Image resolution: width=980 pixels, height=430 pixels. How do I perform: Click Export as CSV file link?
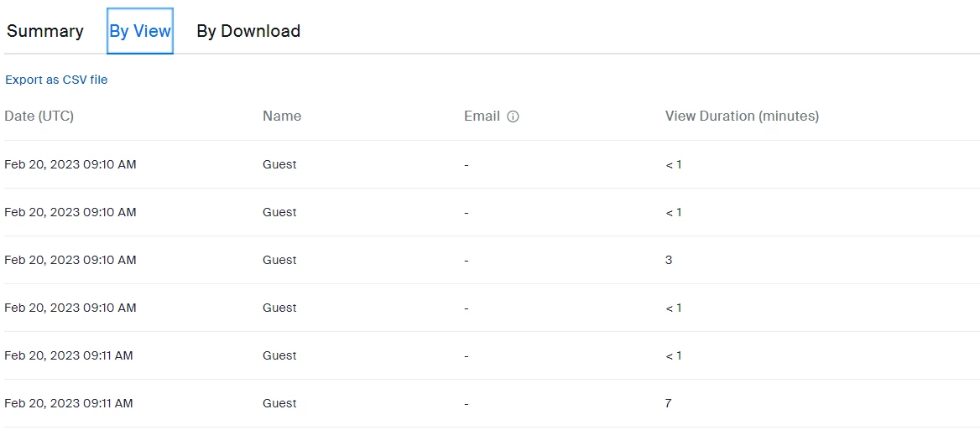[x=56, y=80]
